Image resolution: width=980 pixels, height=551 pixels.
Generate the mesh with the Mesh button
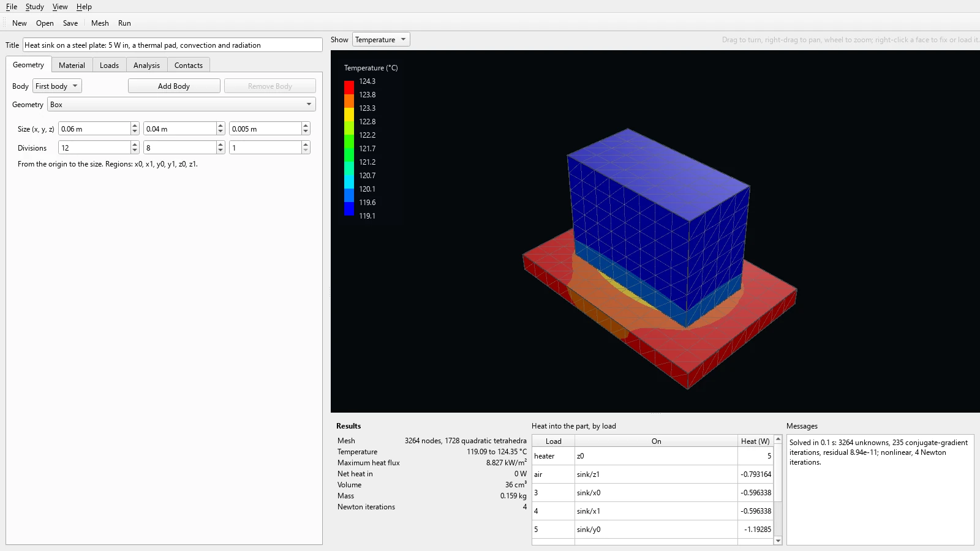pyautogui.click(x=100, y=23)
